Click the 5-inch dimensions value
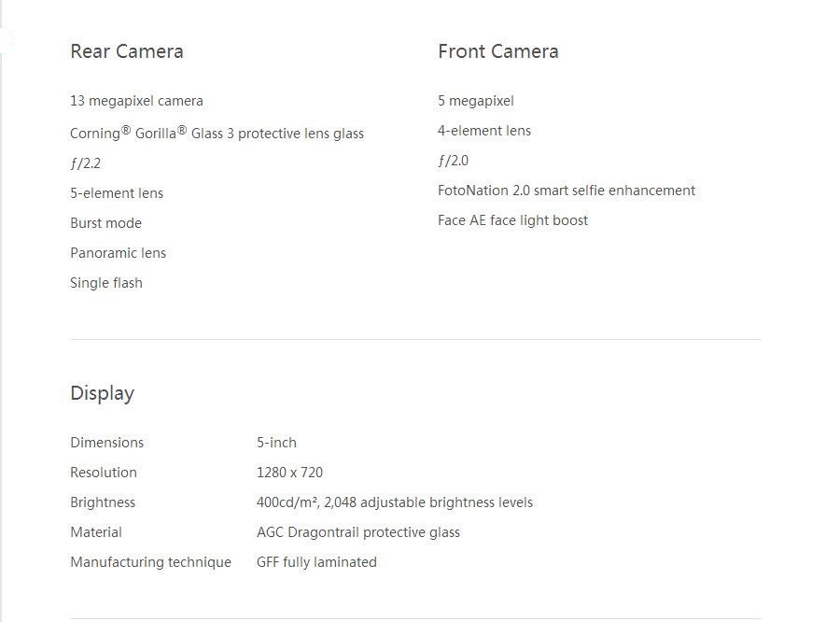Image resolution: width=840 pixels, height=622 pixels. pyautogui.click(x=276, y=443)
